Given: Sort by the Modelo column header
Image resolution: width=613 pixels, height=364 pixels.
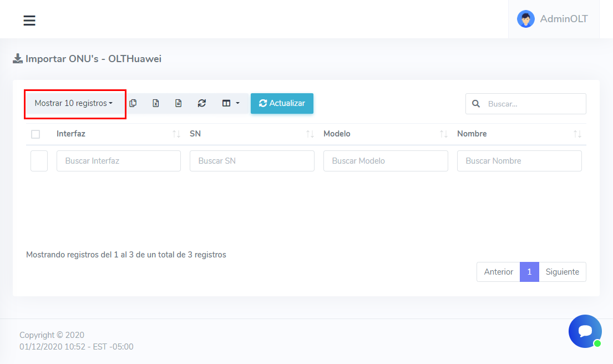Looking at the screenshot, I should tap(337, 134).
